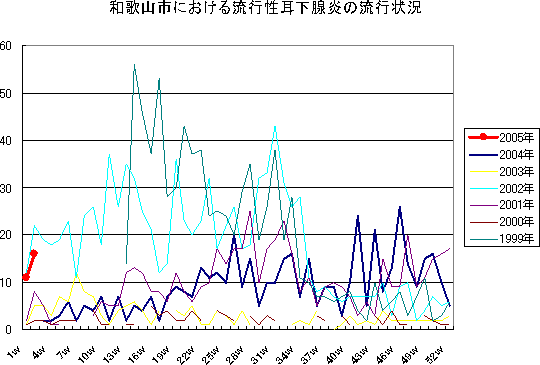Select the 1999年 legend entry
This screenshot has width=540, height=365.
(501, 238)
